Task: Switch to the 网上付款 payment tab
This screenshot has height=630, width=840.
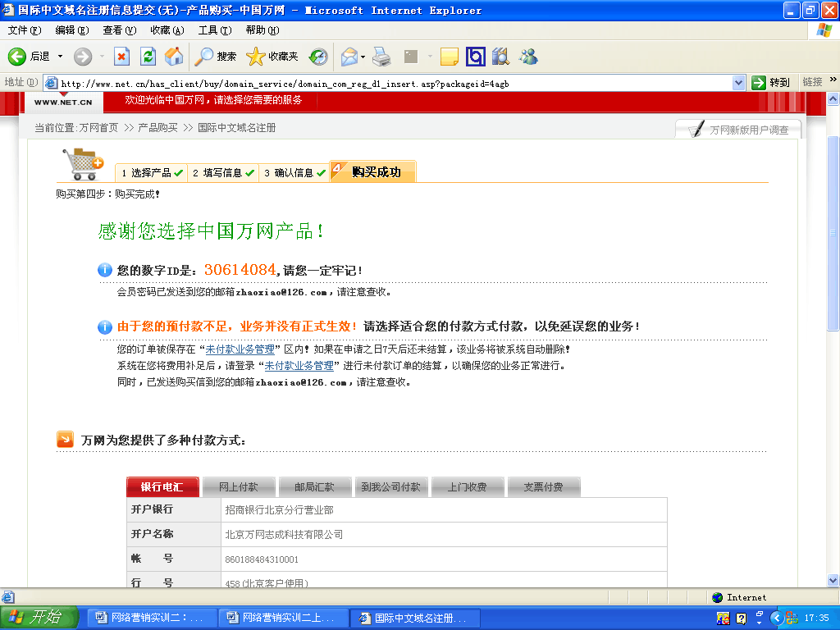Action: [x=239, y=487]
